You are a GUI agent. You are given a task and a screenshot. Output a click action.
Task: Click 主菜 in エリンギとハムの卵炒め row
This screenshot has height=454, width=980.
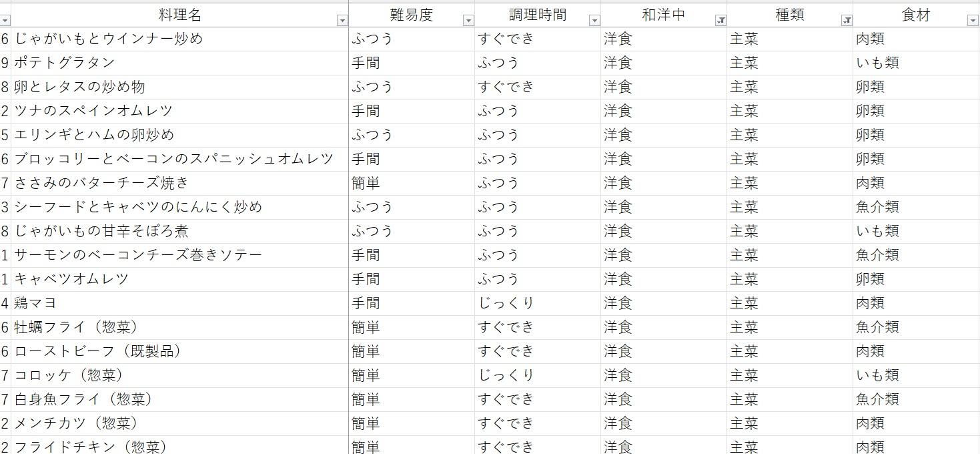coord(744,135)
